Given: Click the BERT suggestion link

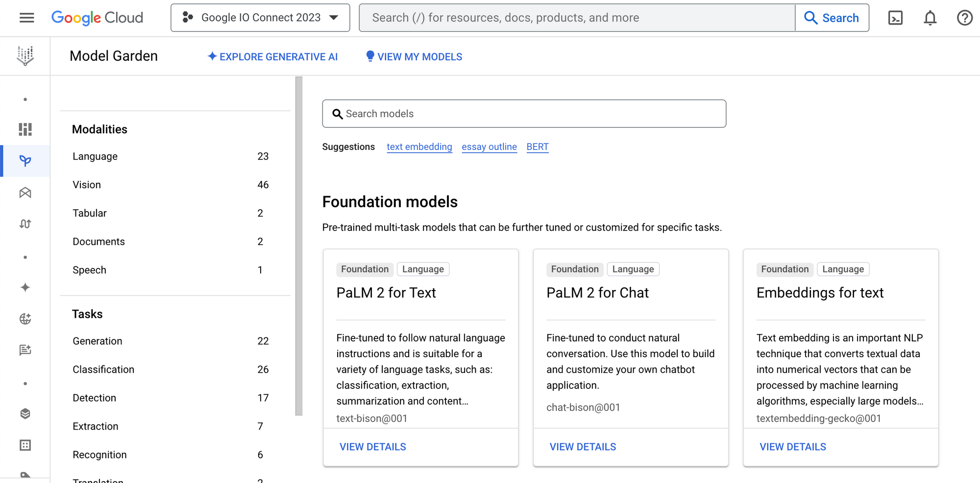Looking at the screenshot, I should point(537,147).
